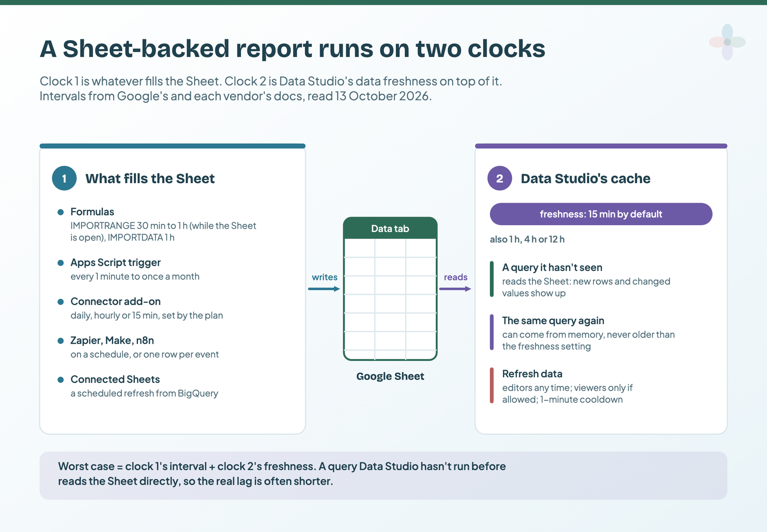Click the "The same query again" heading

[553, 321]
